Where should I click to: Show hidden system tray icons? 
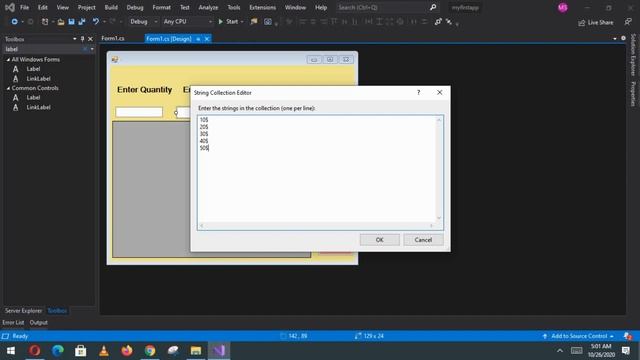[560, 351]
